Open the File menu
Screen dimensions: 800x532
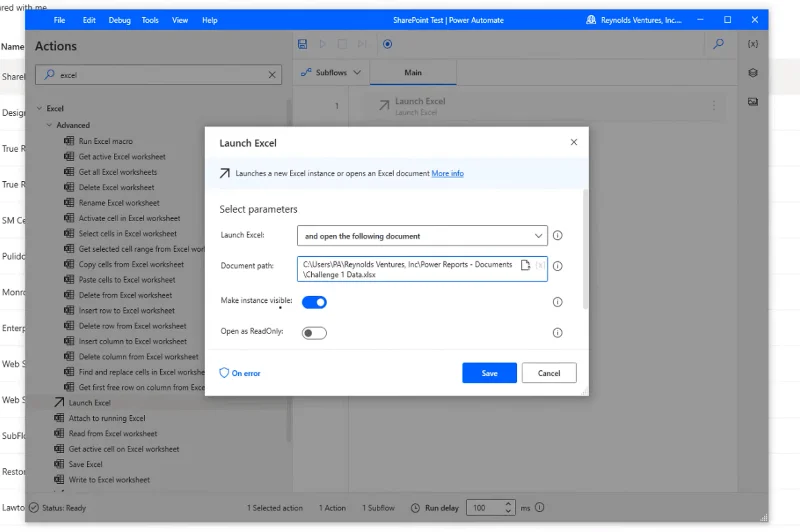tap(60, 20)
